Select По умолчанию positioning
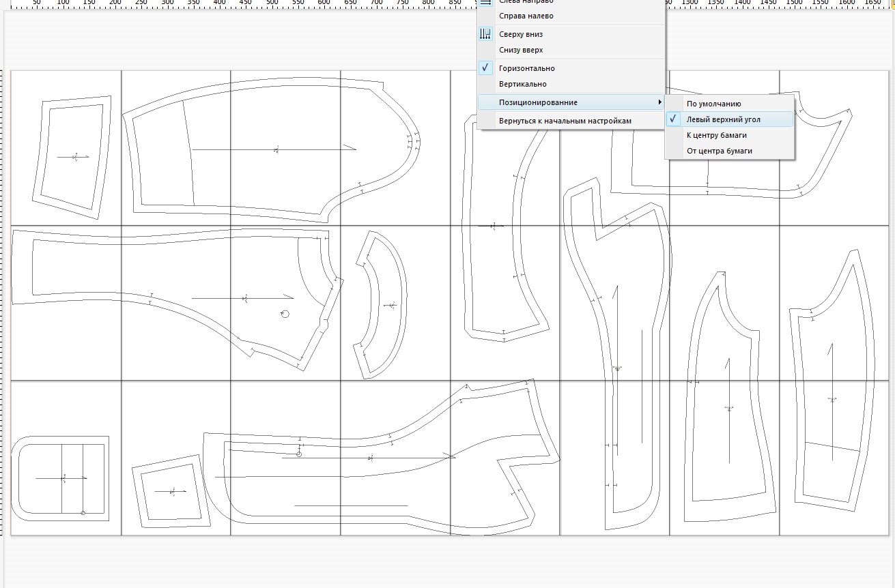The width and height of the screenshot is (895, 588). coord(713,104)
